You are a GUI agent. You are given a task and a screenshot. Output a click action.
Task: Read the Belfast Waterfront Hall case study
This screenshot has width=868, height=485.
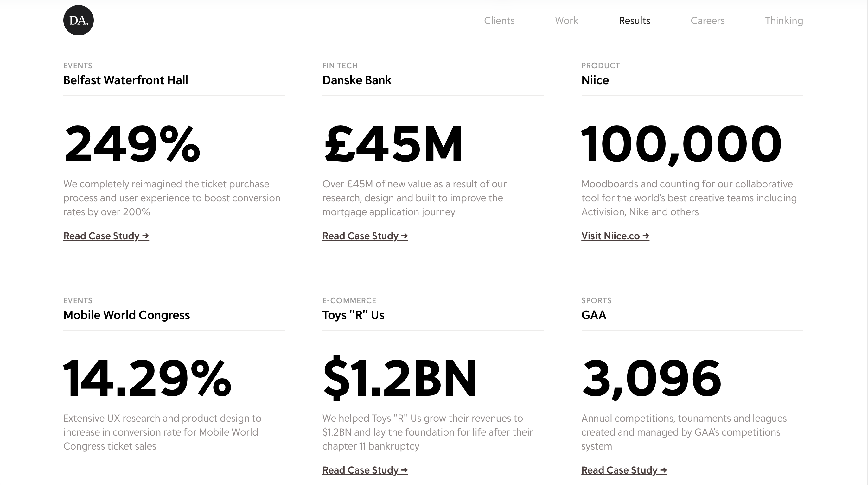pyautogui.click(x=106, y=236)
